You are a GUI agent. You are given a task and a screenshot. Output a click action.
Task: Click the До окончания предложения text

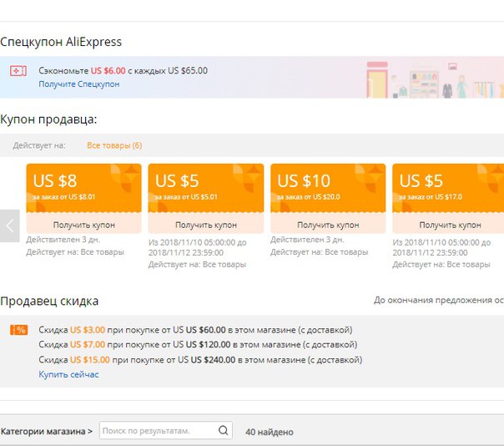438,300
